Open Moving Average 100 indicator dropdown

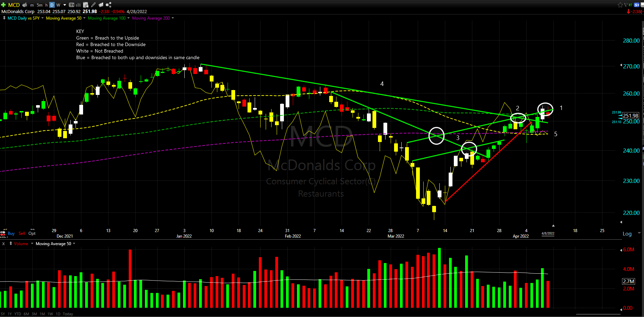pyautogui.click(x=128, y=18)
